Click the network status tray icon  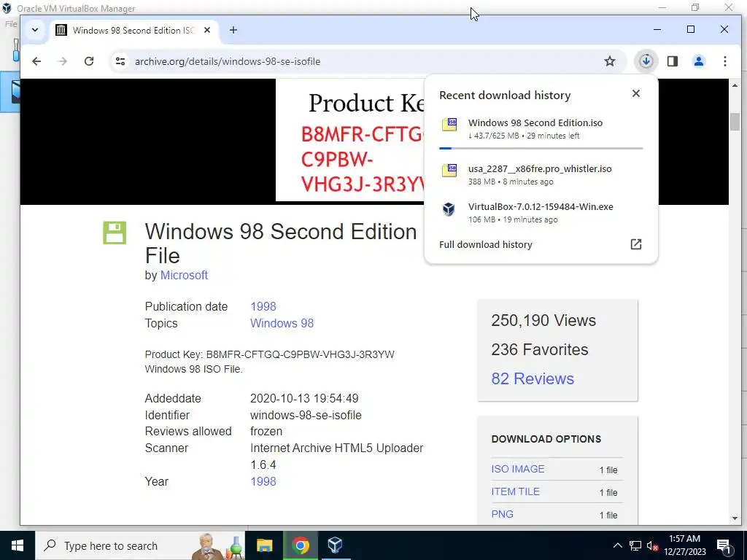click(635, 545)
